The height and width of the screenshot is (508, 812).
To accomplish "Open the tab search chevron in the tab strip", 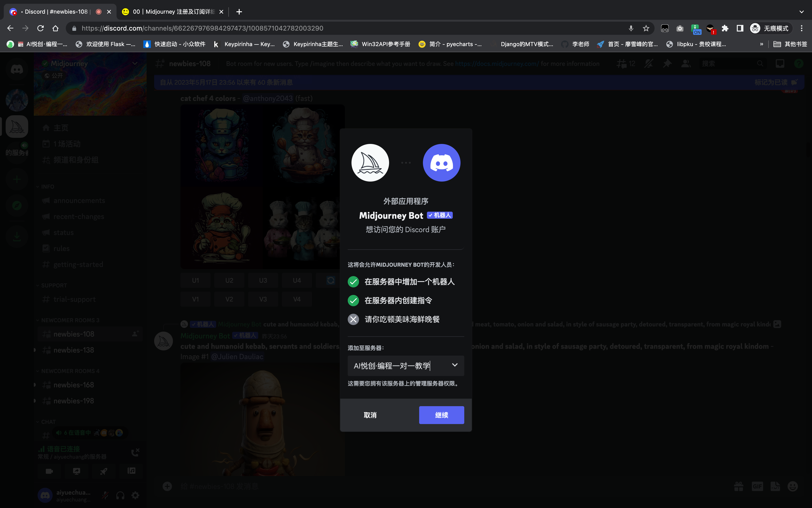I will tap(802, 12).
